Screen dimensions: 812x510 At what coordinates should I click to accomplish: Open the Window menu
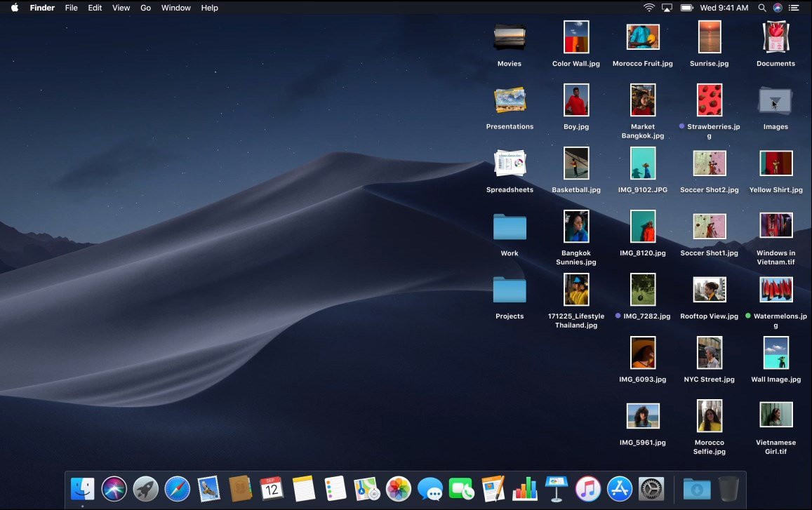click(x=175, y=8)
